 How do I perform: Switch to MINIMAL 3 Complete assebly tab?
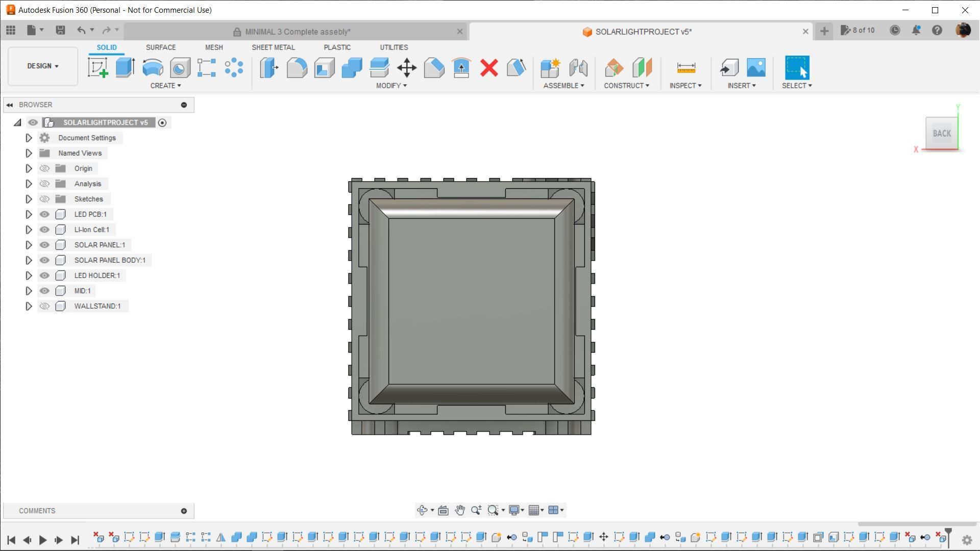297,32
